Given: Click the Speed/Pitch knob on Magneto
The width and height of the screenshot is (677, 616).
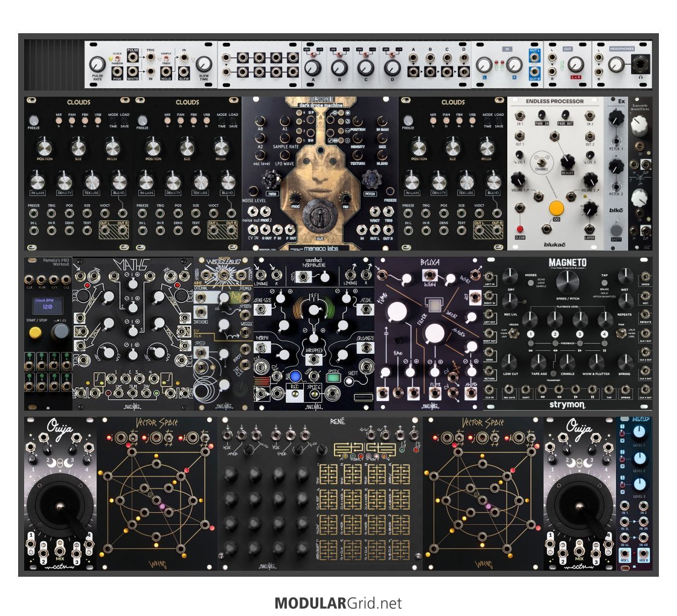Looking at the screenshot, I should tap(567, 282).
